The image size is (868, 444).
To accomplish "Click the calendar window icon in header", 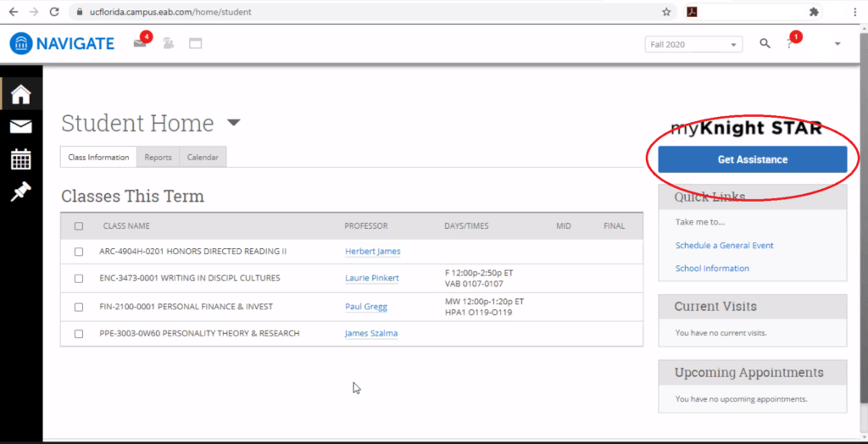I will [x=196, y=43].
